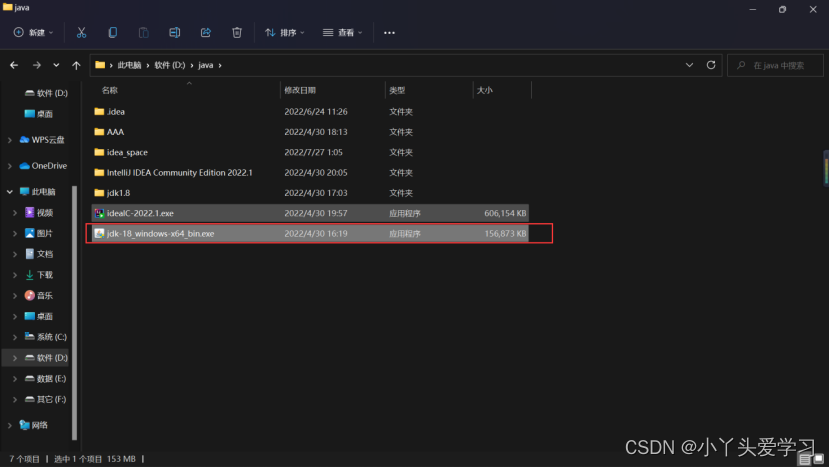Expand the 系统 (C:) tree chevron

click(15, 337)
